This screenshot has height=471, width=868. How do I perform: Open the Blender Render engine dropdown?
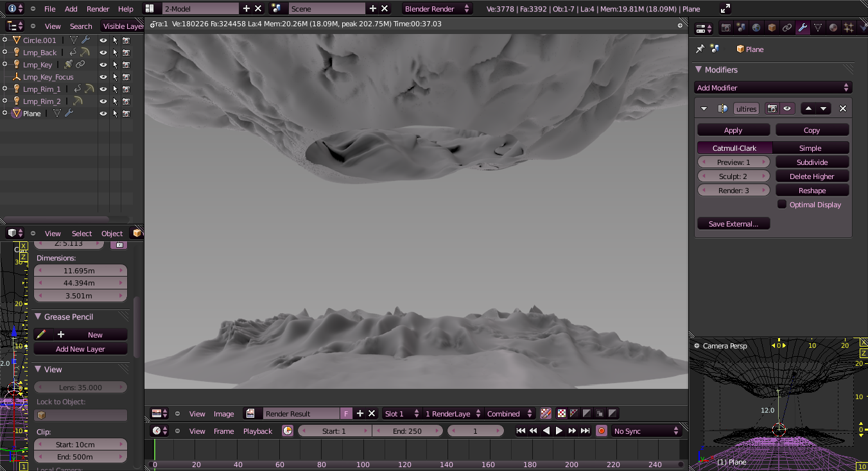coord(437,9)
